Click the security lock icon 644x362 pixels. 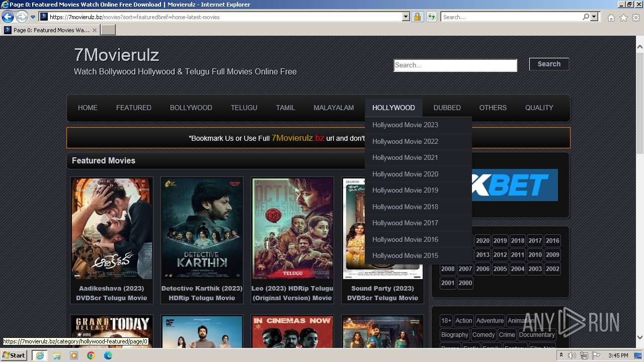click(417, 17)
